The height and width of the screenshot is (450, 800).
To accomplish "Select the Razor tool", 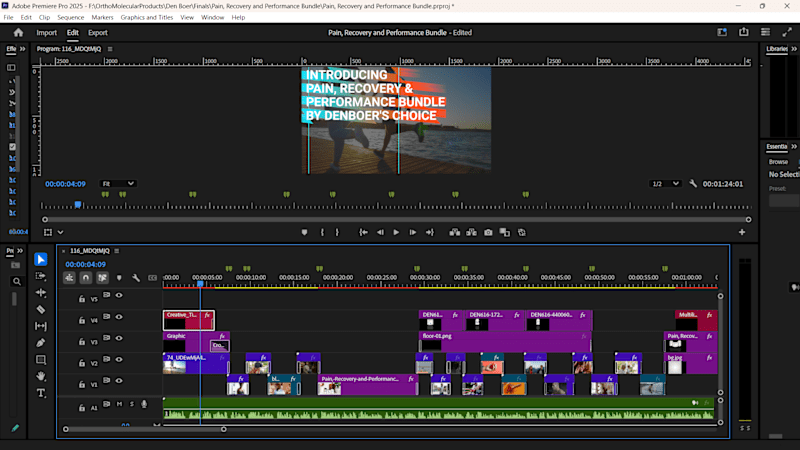I will [41, 309].
